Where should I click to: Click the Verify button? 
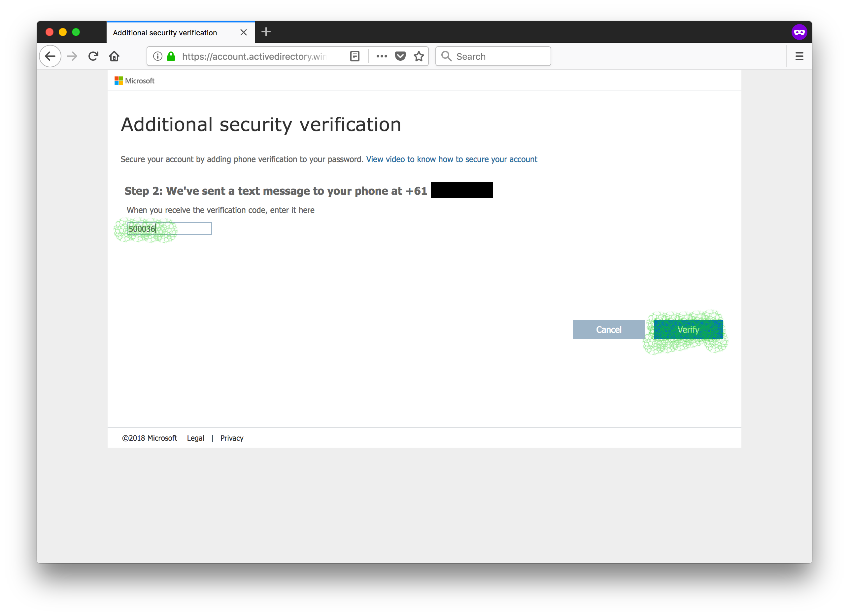(689, 329)
